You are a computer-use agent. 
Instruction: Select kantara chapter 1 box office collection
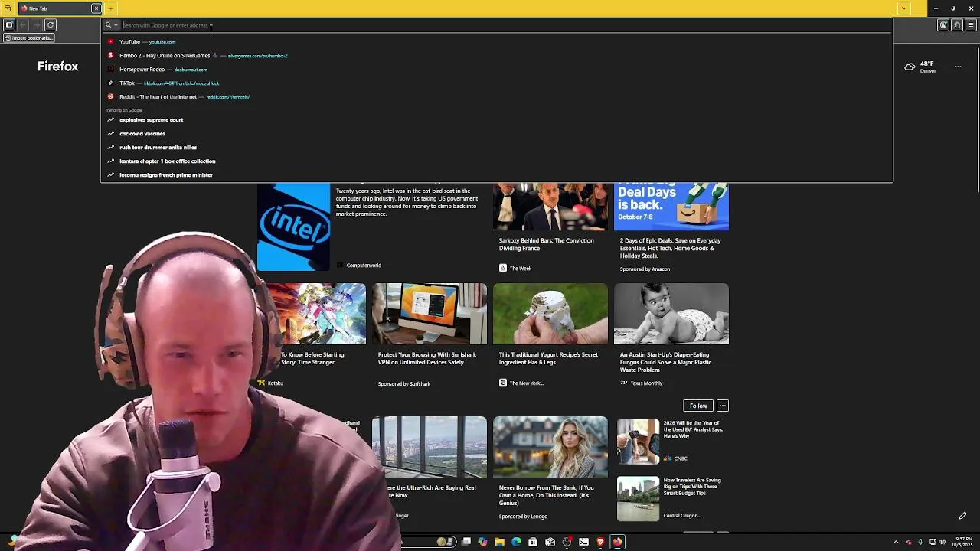coord(496,161)
